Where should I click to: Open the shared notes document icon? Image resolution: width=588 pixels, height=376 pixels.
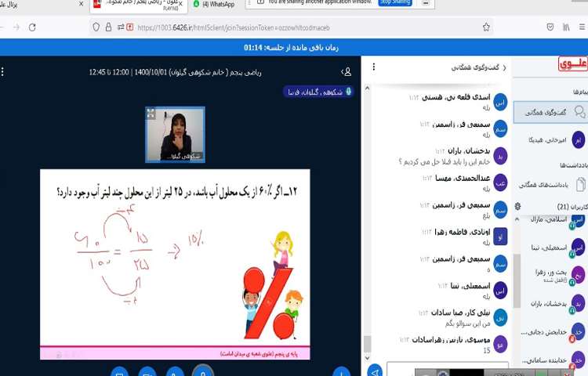[580, 185]
